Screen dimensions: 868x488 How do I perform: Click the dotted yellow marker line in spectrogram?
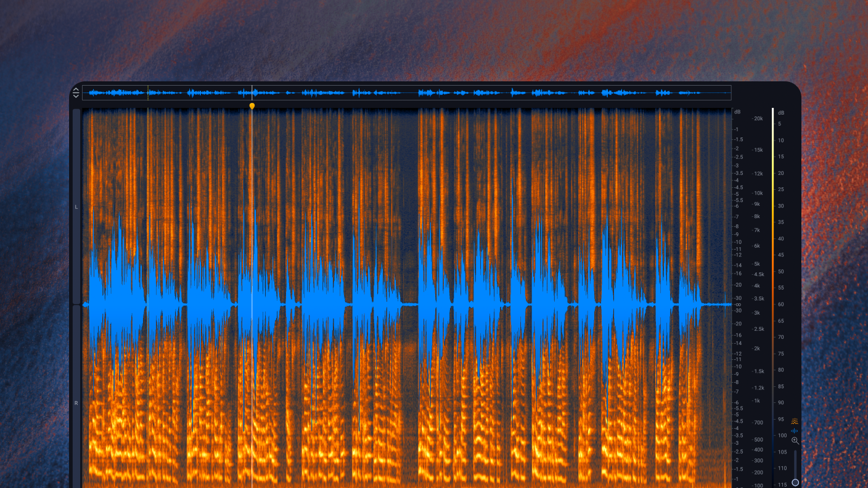pos(148,246)
